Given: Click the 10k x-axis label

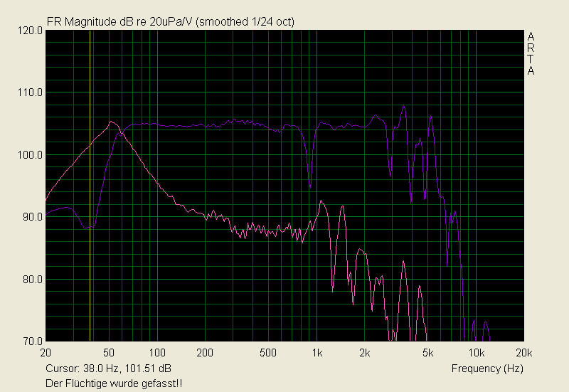Looking at the screenshot, I should click(477, 353).
